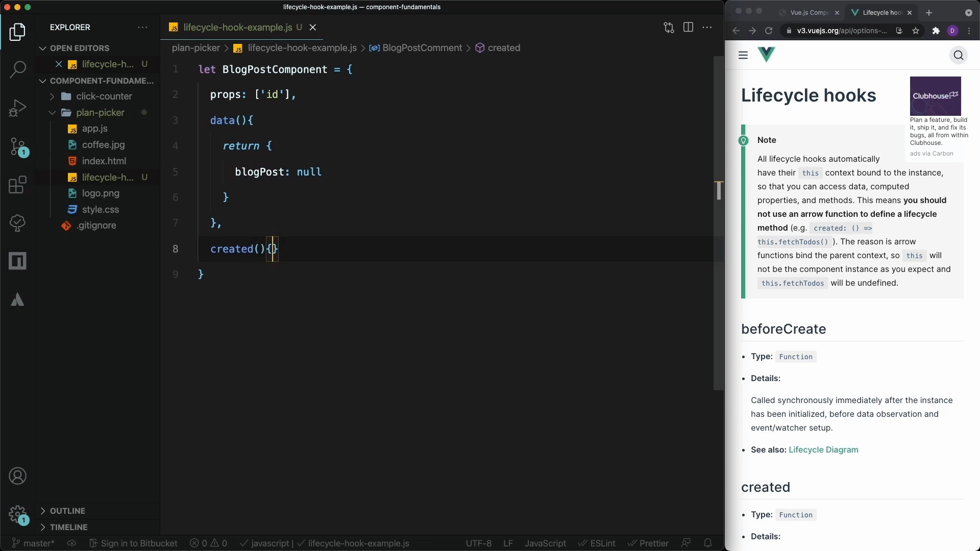Open the Run and Debug view

18,108
